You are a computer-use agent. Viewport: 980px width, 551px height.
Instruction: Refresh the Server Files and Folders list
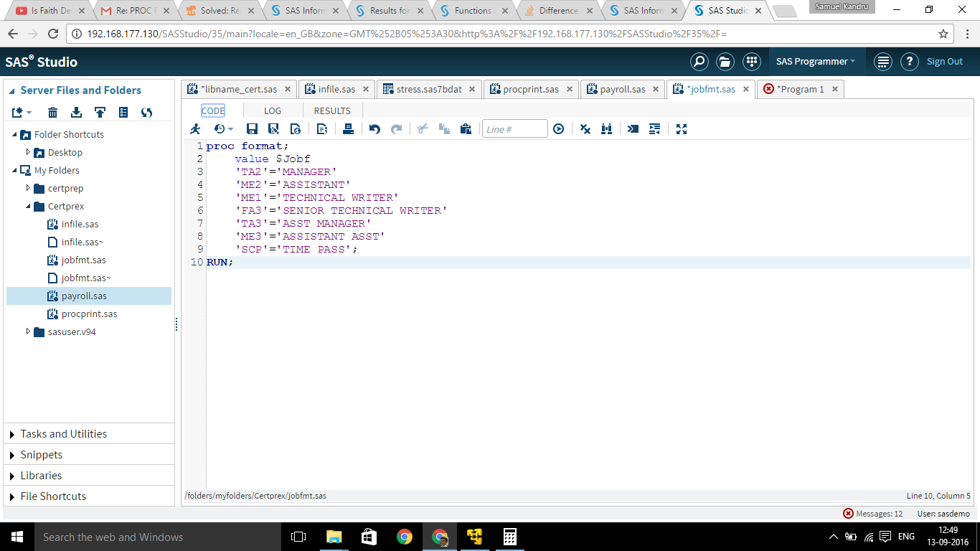(x=147, y=112)
